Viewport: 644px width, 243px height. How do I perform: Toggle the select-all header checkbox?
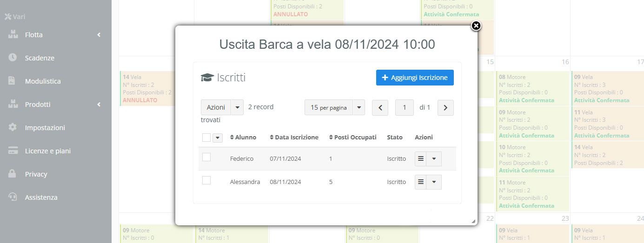pos(206,138)
